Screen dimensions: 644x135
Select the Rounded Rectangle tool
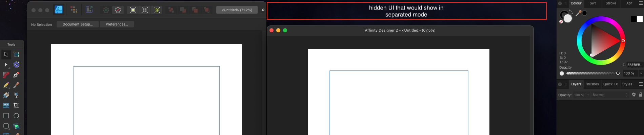point(6,126)
